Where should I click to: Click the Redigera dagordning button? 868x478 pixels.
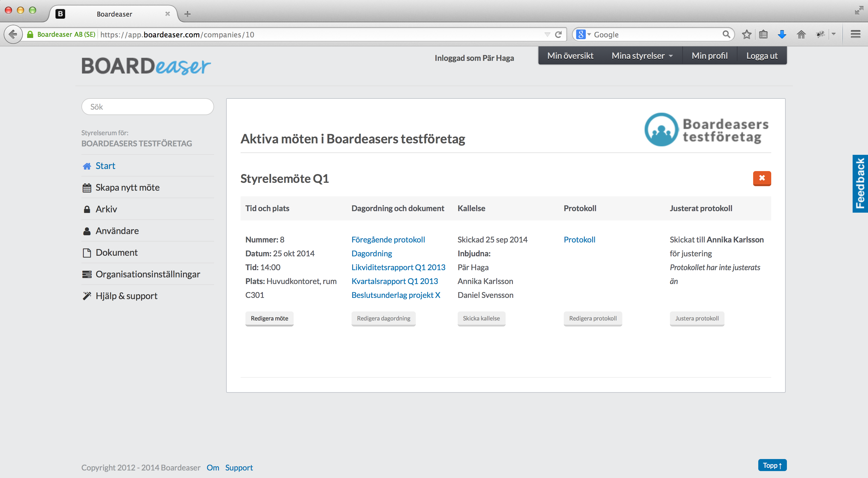click(383, 318)
